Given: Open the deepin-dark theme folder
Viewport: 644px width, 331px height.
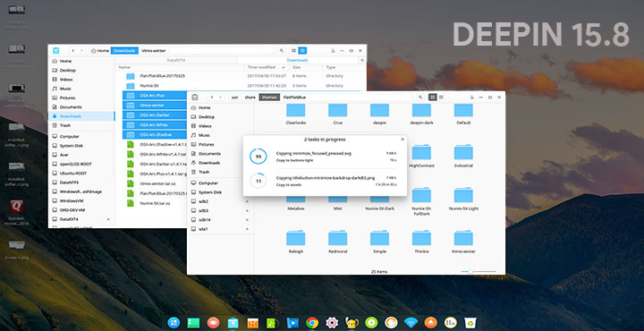Looking at the screenshot, I should pos(421,114).
